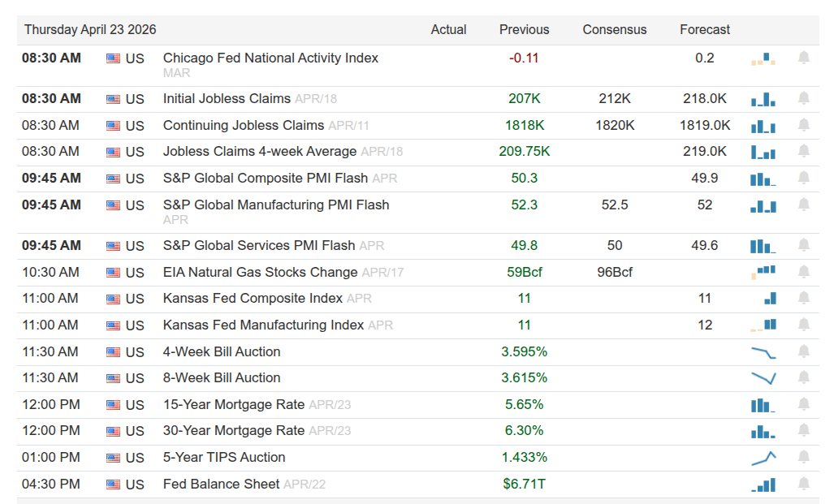The width and height of the screenshot is (834, 504).
Task: Toggle alert bell for 8-Week Bill Auction
Action: coord(804,378)
